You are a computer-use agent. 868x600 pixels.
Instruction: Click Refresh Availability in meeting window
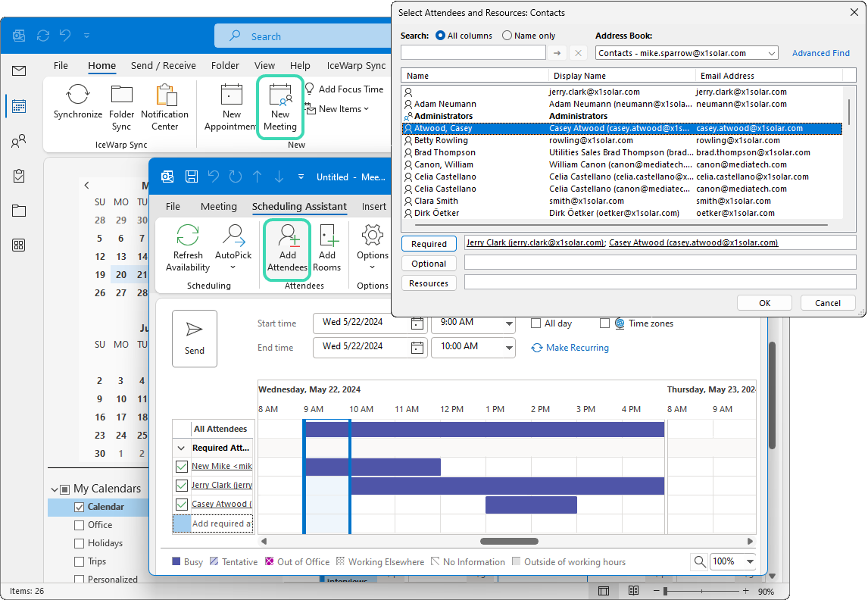point(188,248)
